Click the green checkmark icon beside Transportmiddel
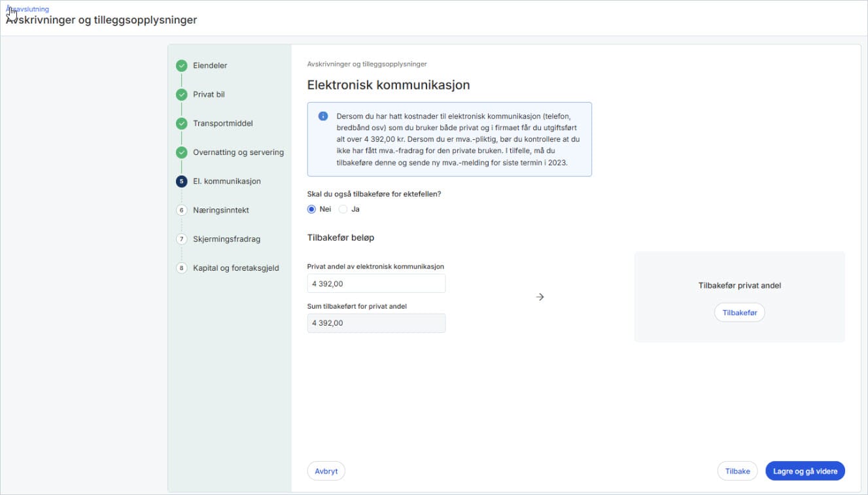 pos(182,123)
